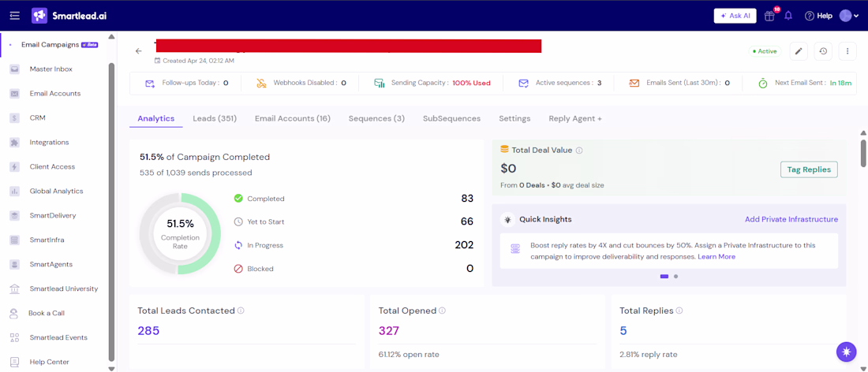Click the Emails Sent envelope icon

(634, 84)
